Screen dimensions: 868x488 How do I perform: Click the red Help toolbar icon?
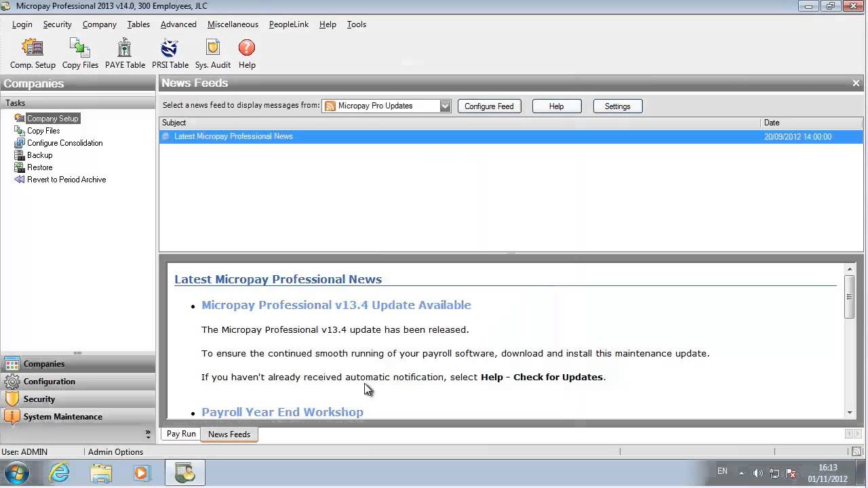247,54
